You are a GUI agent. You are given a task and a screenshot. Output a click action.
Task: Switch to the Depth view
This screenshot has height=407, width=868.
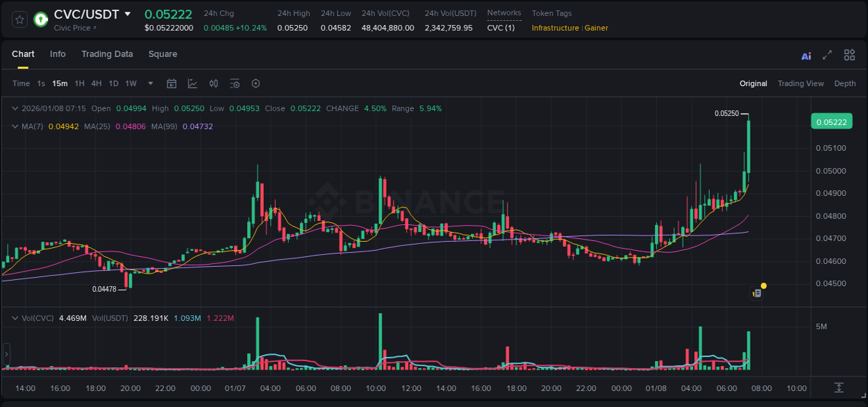(845, 83)
